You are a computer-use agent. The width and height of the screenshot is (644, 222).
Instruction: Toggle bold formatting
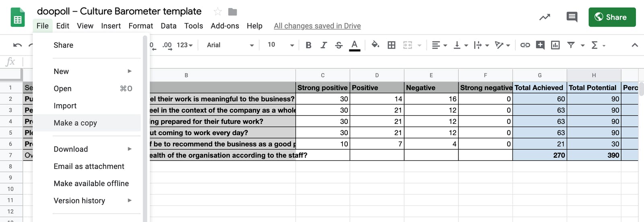[x=308, y=45]
